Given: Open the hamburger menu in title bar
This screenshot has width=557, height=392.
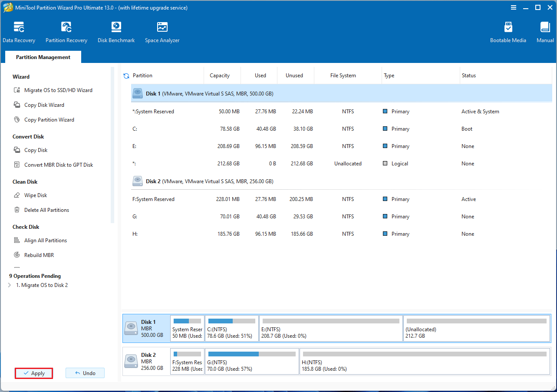Looking at the screenshot, I should coord(514,7).
